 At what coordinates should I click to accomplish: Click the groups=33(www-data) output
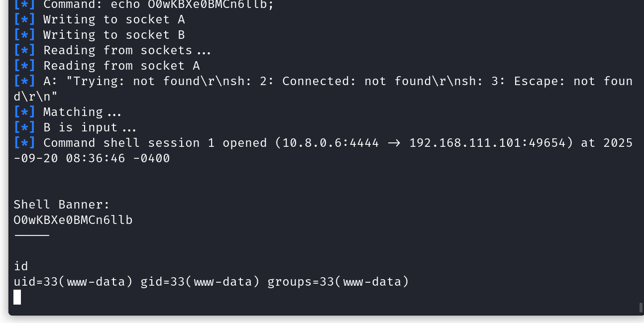coord(338,282)
